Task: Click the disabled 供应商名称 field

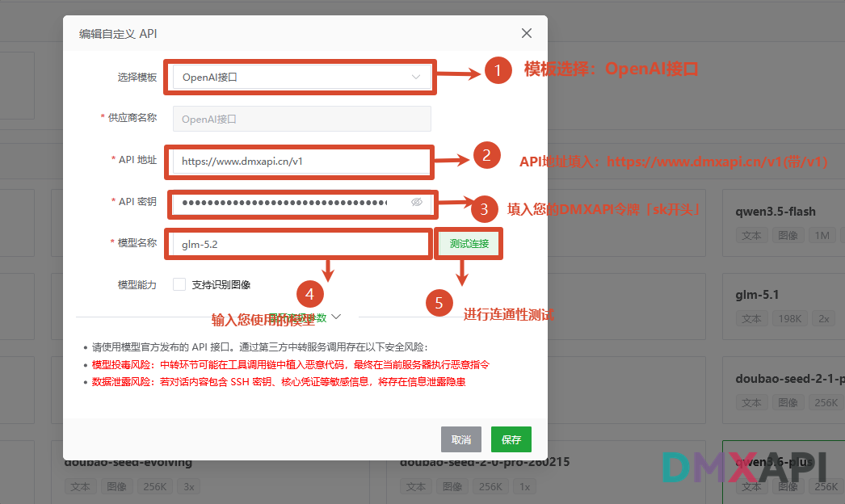Action: pyautogui.click(x=302, y=119)
